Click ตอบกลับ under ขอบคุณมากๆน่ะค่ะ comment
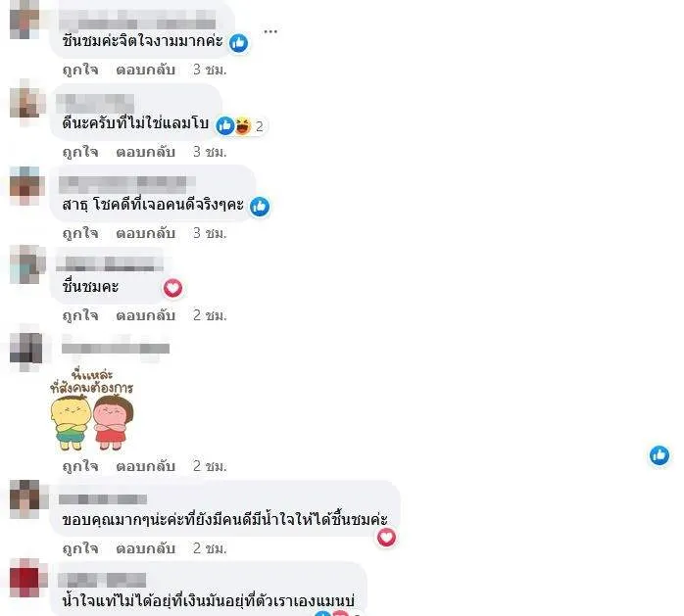The width and height of the screenshot is (684, 616). (146, 548)
